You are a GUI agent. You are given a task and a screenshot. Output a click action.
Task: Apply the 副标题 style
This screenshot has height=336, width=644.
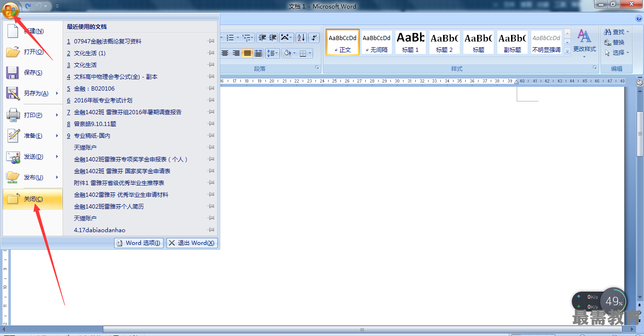[512, 42]
